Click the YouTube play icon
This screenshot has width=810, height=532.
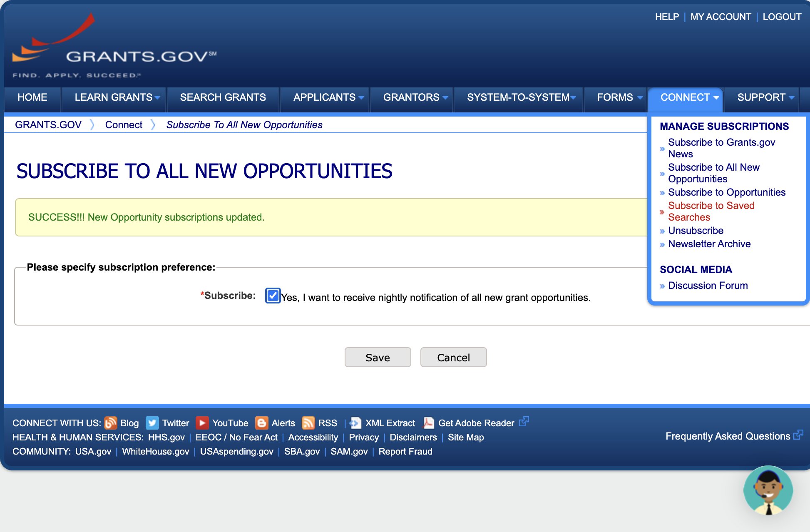point(202,423)
